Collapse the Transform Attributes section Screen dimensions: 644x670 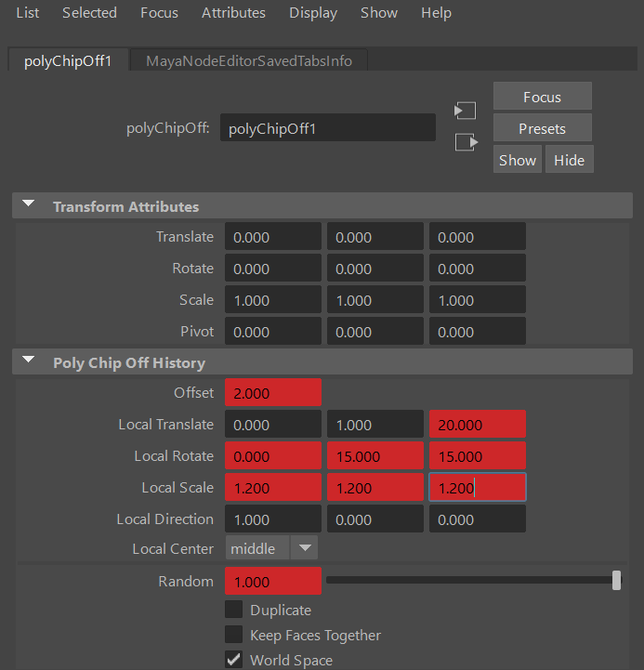tap(29, 204)
